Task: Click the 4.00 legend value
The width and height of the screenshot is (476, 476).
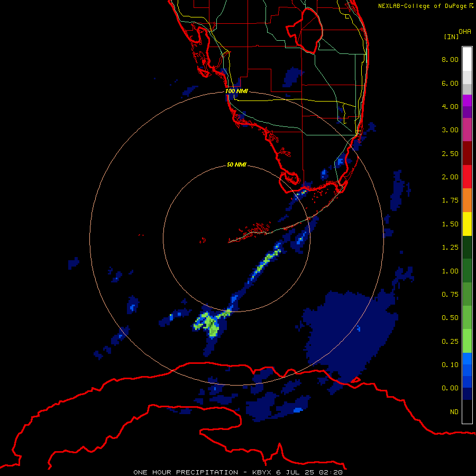Action: tap(450, 106)
